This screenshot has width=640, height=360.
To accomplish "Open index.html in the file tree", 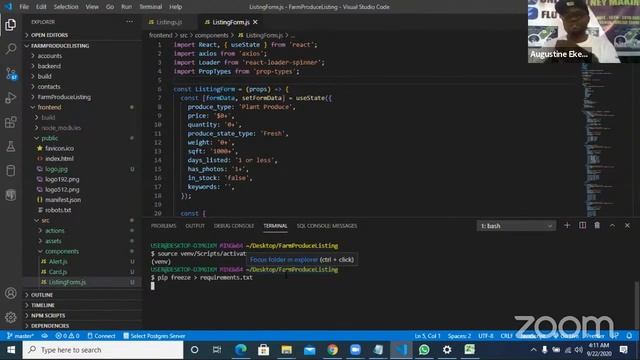I will [59, 159].
